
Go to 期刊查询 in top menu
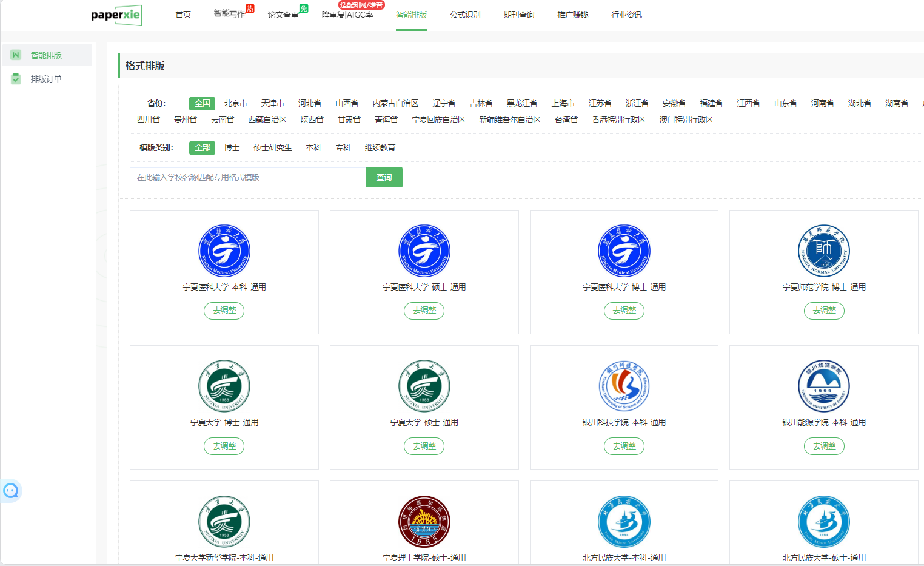point(519,15)
